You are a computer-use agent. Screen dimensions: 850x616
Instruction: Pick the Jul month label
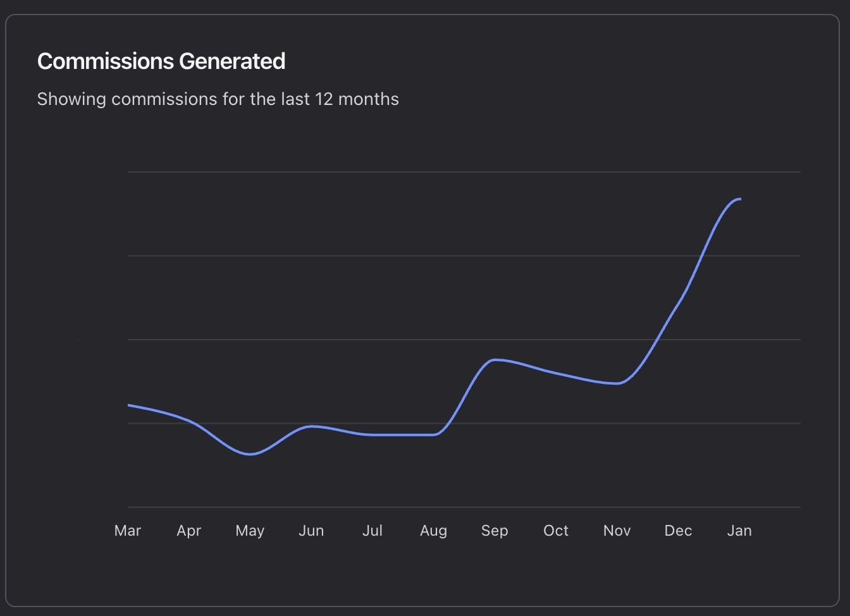click(373, 531)
